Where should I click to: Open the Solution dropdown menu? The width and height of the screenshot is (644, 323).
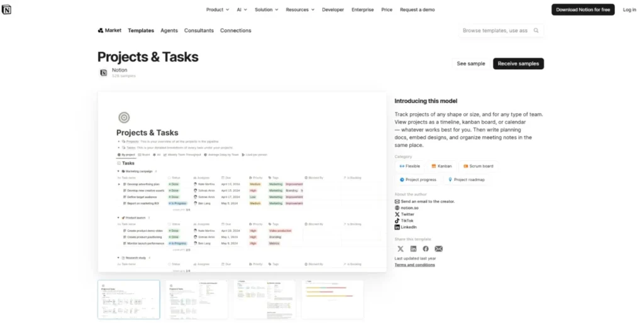pos(266,9)
